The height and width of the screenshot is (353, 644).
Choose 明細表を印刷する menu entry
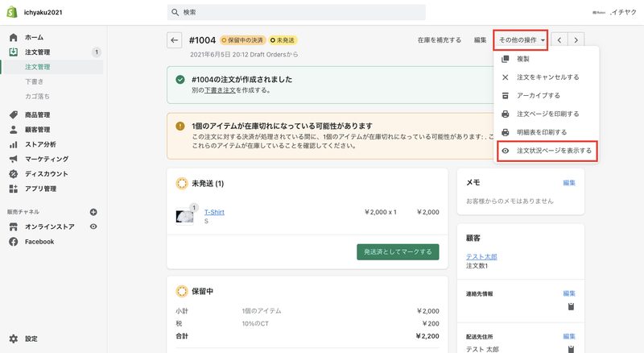coord(547,132)
